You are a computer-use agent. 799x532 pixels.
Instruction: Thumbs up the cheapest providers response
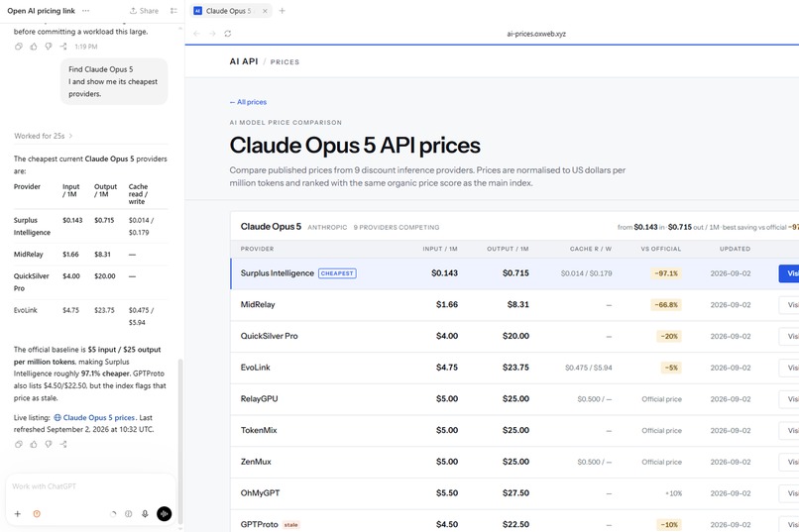tap(34, 445)
